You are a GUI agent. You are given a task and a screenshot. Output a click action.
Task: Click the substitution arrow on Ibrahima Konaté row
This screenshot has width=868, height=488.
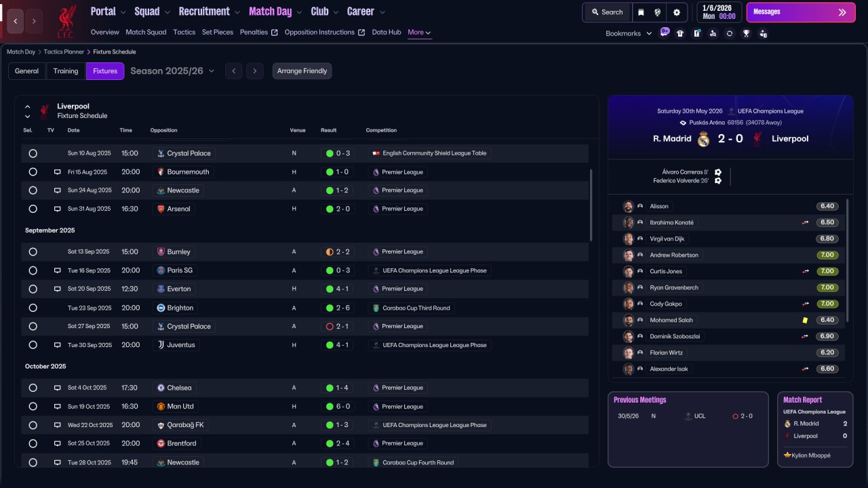806,222
